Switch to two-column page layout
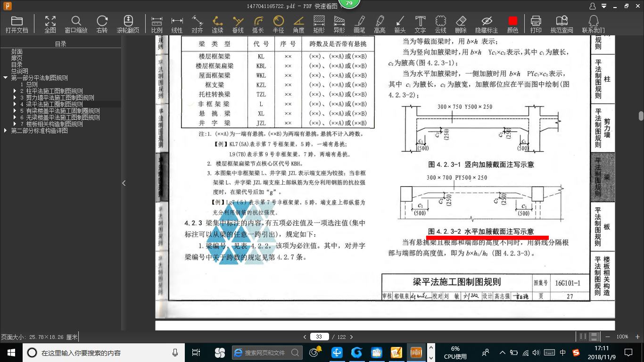The height and width of the screenshot is (362, 644). pyautogui.click(x=583, y=337)
